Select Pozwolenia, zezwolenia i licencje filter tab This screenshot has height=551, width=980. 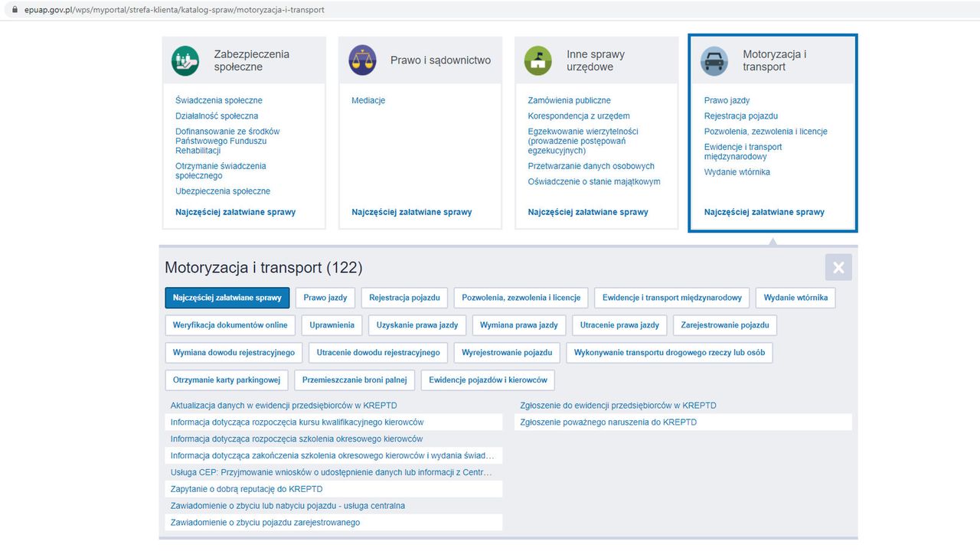[x=521, y=298]
